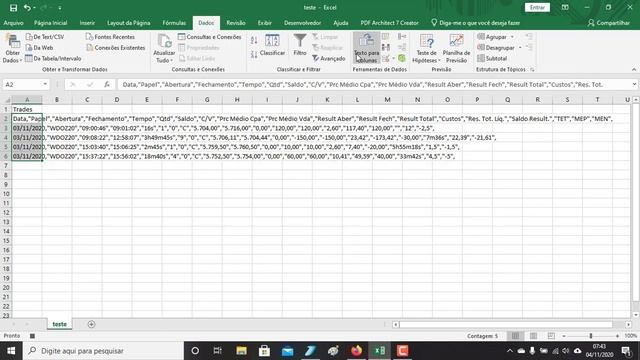The height and width of the screenshot is (360, 640).
Task: Click the Consolidate icon in Ferramentas de Dados
Action: point(402,37)
